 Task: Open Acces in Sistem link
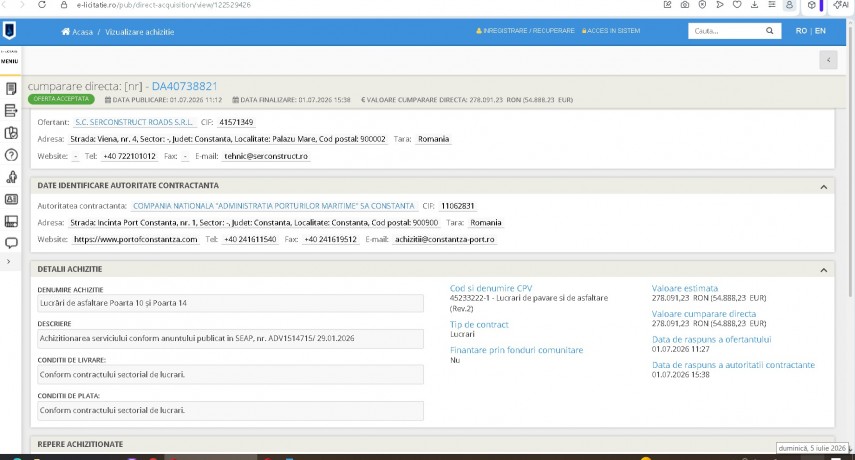click(611, 31)
